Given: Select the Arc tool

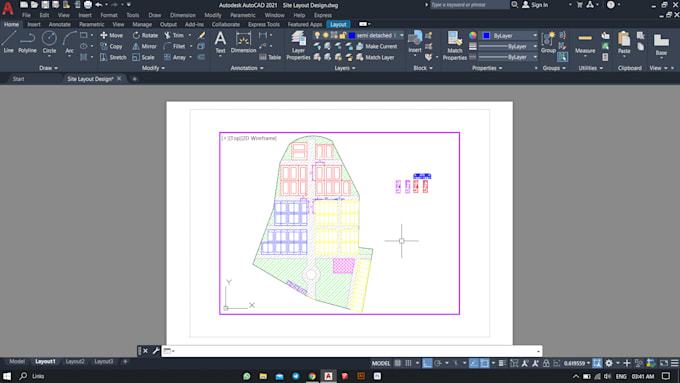Looking at the screenshot, I should [69, 43].
